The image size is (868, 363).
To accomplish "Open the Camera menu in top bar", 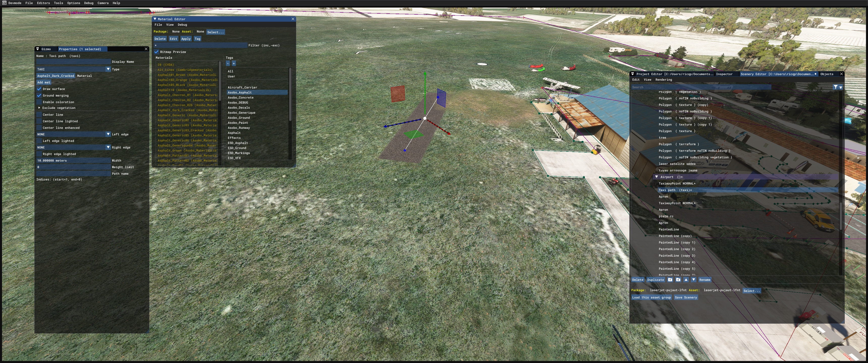I will click(103, 3).
